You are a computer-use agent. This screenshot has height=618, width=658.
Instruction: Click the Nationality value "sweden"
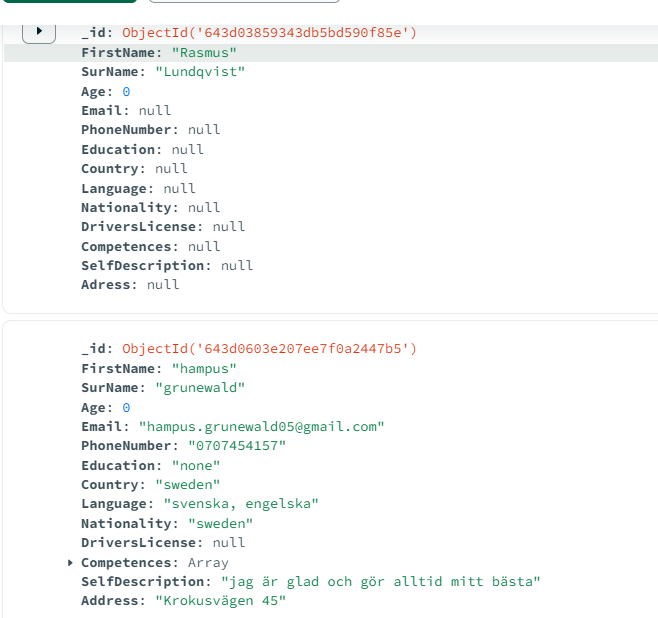pos(221,524)
